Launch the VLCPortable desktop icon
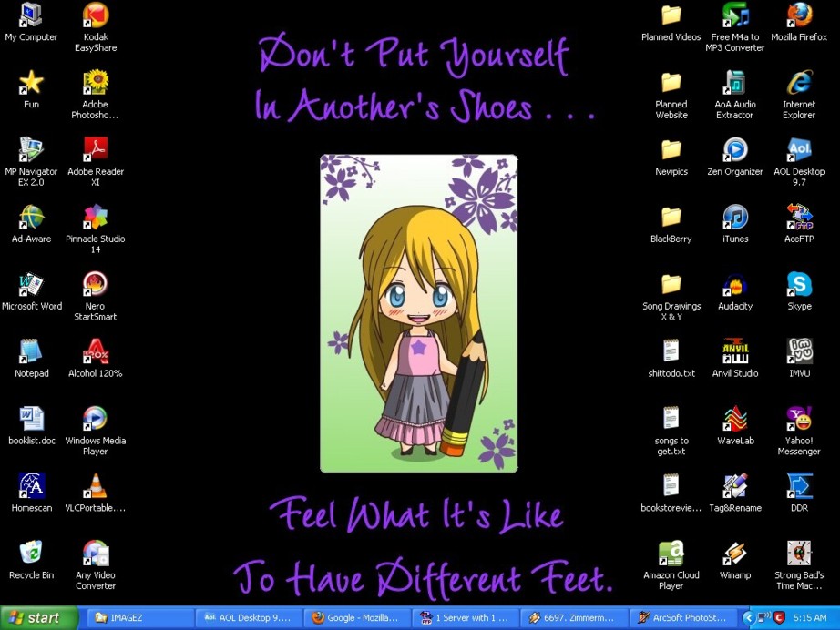 (95, 486)
